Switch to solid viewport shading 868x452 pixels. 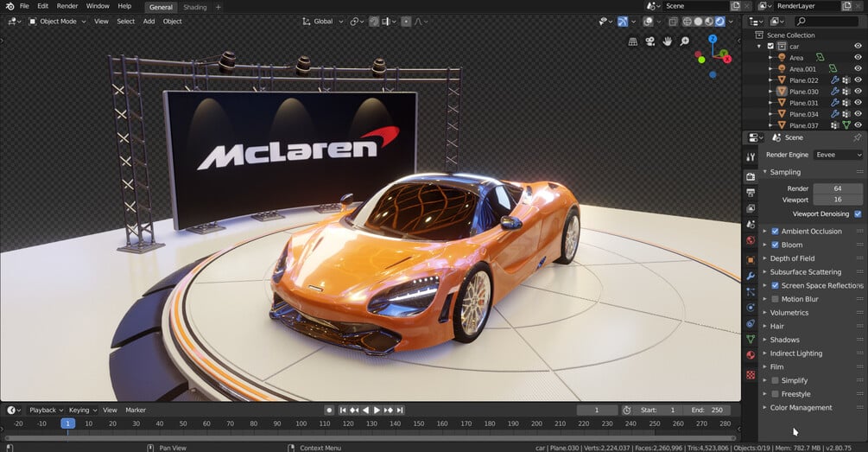click(698, 22)
